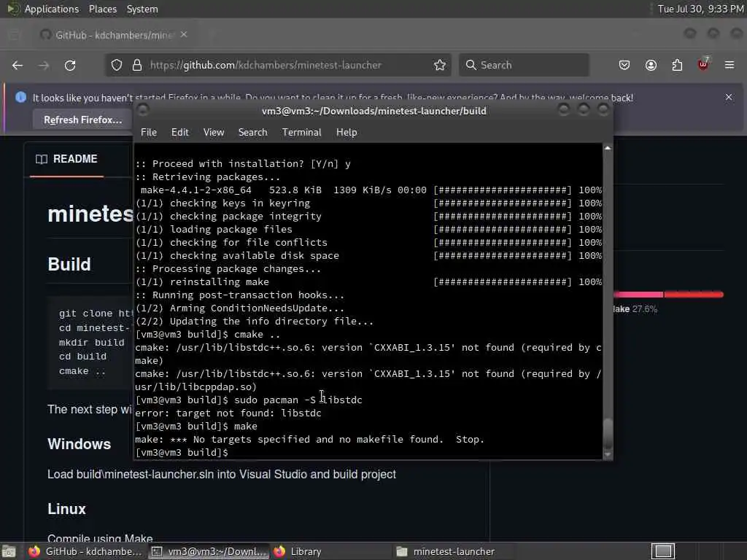Open the System panel menu
Viewport: 747px width, 560px height.
[x=142, y=9]
